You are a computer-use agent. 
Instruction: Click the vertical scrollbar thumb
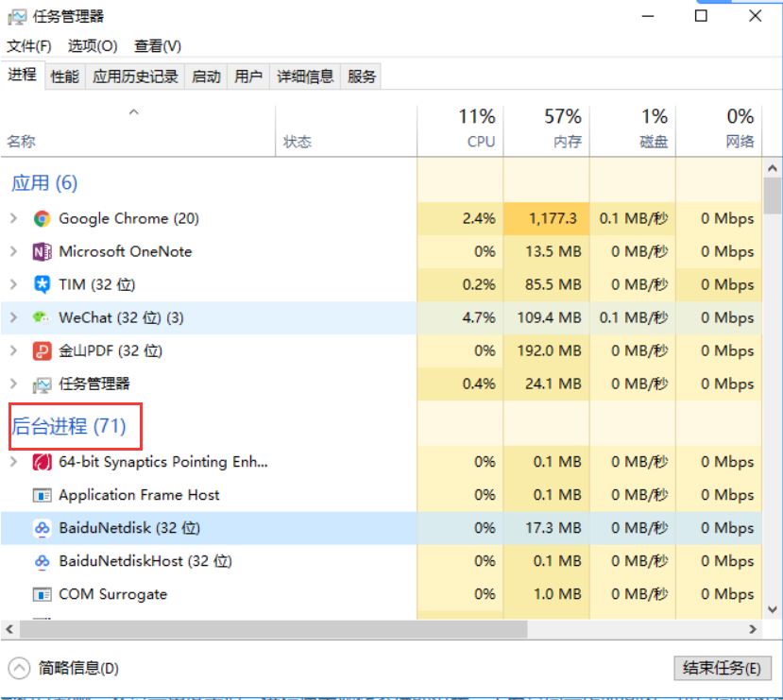point(773,196)
